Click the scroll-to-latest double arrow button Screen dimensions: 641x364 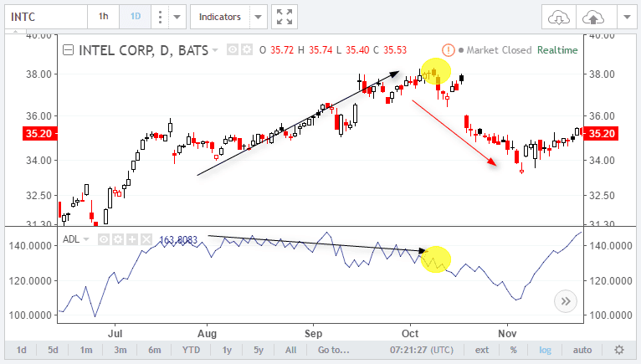(x=566, y=301)
